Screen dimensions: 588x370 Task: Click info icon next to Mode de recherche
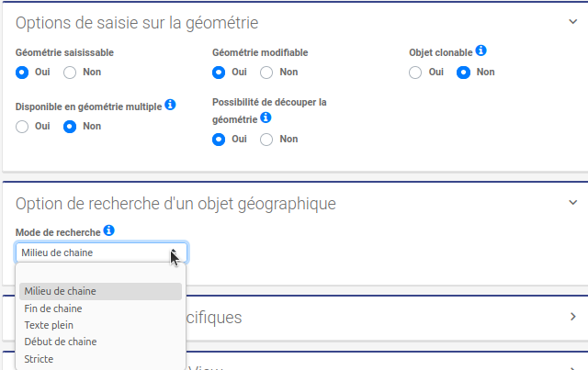(108, 230)
